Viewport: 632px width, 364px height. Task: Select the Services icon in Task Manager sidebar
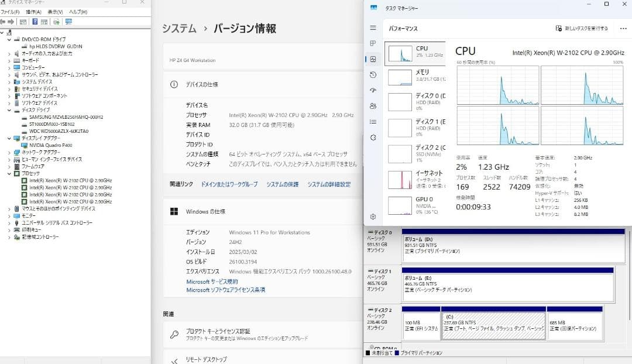coord(373,138)
